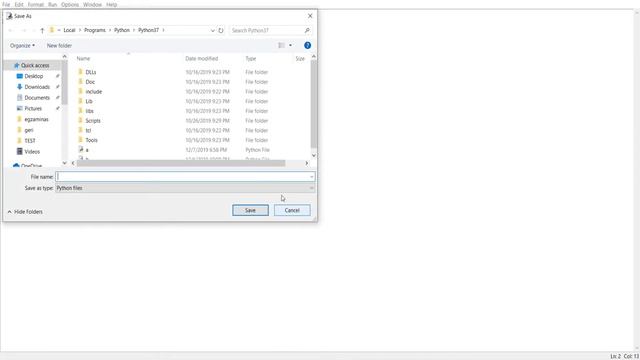This screenshot has width=640, height=360.
Task: Sort by Date modified column header
Action: pyautogui.click(x=202, y=59)
